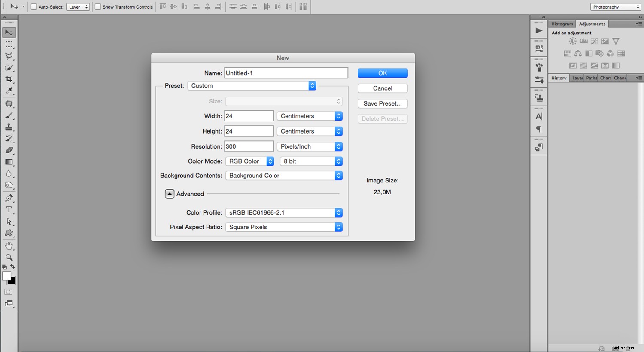This screenshot has width=644, height=352.
Task: Add a Curves adjustment
Action: click(x=594, y=41)
